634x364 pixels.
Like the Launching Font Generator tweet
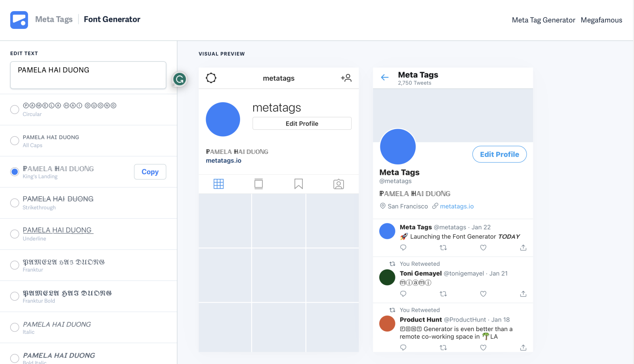(x=483, y=248)
